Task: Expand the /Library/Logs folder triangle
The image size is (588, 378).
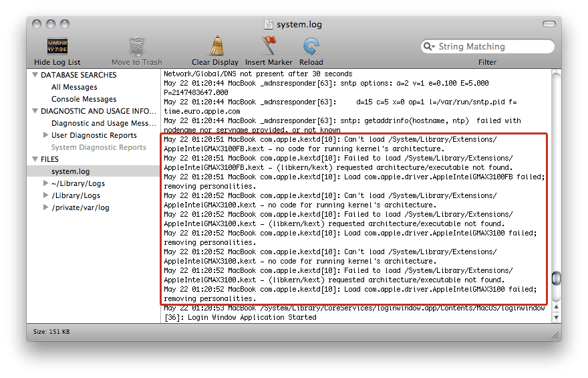Action: (x=45, y=195)
